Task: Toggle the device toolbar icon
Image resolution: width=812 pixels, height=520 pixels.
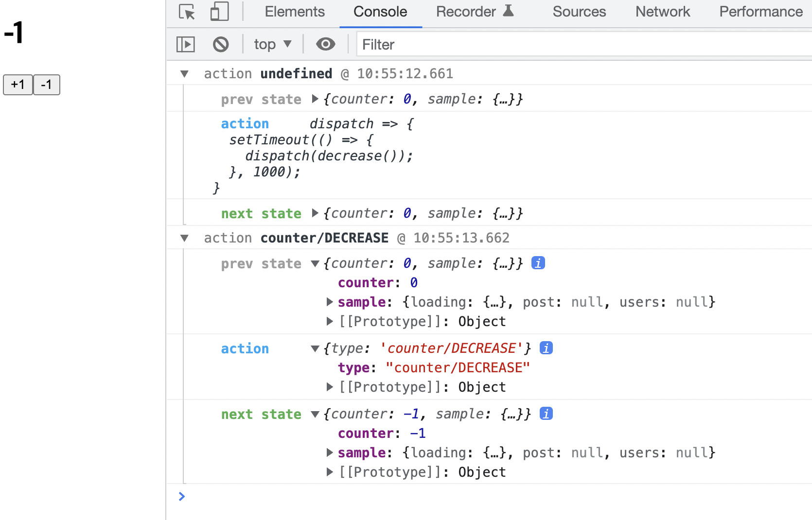Action: 219,12
